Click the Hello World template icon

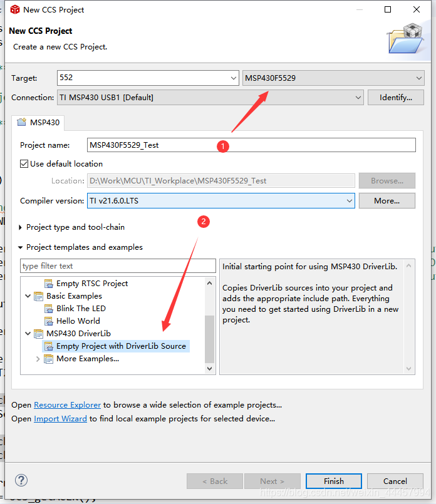coord(49,321)
